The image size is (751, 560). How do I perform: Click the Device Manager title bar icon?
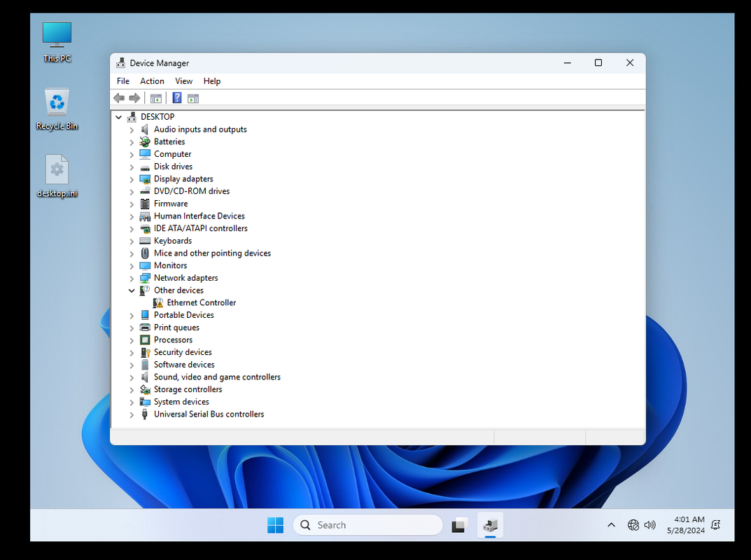120,63
